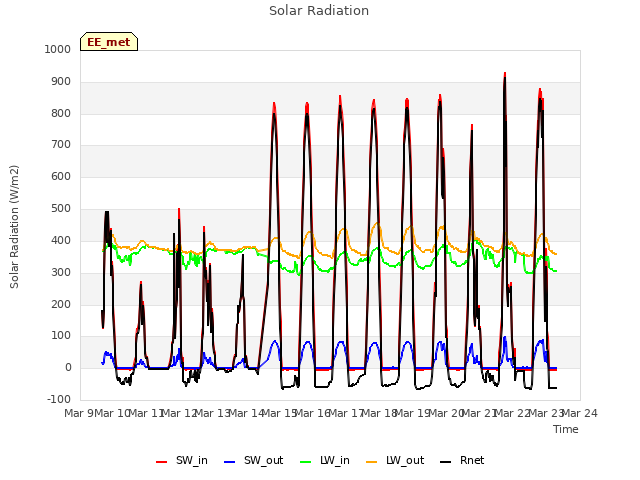Click the Time x-axis title
Image resolution: width=640 pixels, height=480 pixels.
pyautogui.click(x=566, y=429)
